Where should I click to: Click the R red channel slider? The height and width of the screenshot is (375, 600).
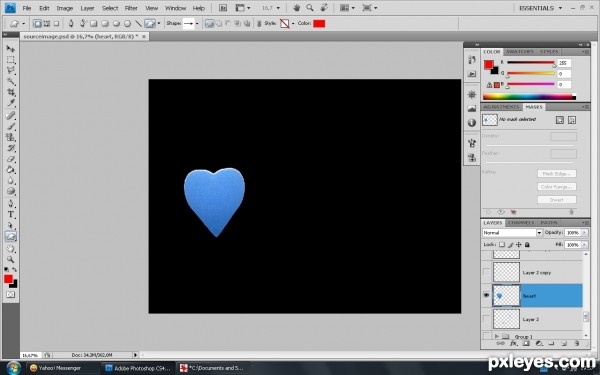click(531, 62)
